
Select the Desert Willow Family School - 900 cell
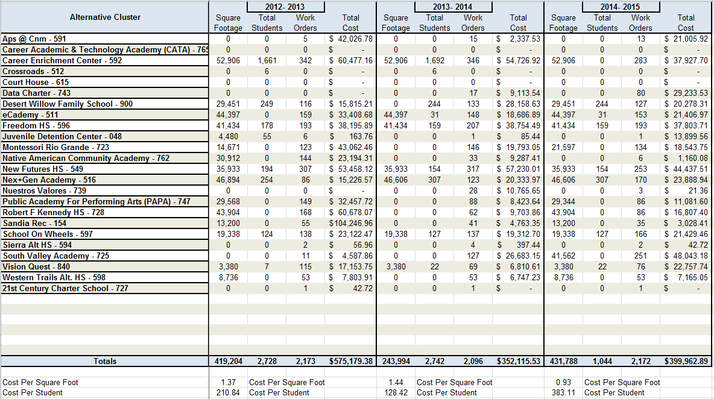[x=105, y=104]
